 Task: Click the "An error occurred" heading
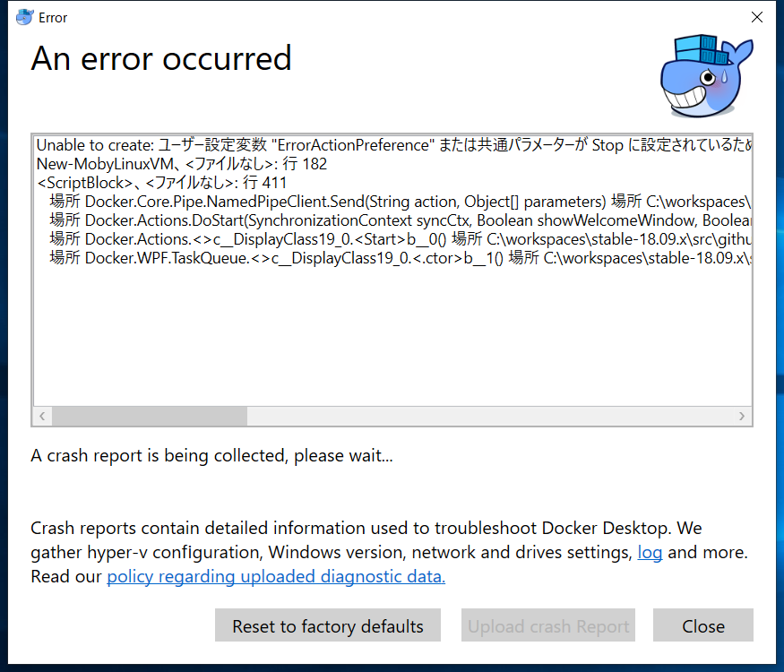[x=161, y=59]
